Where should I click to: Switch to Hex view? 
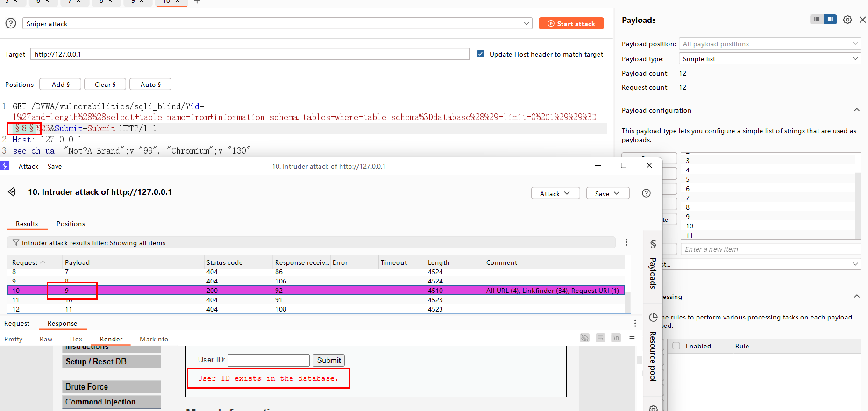76,339
